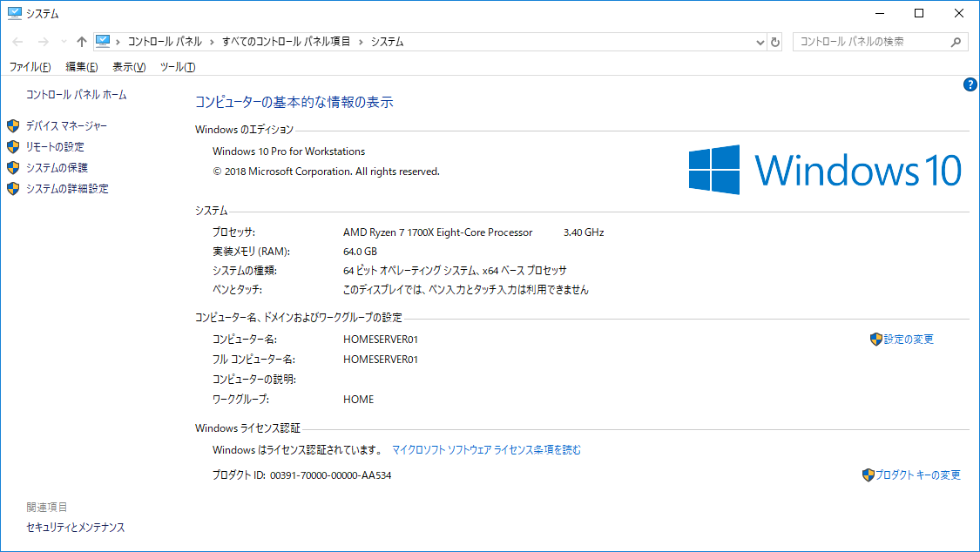Read マイクロソフト ソフトウェア ライセンス条項を読む link
Image resolution: width=980 pixels, height=552 pixels.
(x=486, y=449)
